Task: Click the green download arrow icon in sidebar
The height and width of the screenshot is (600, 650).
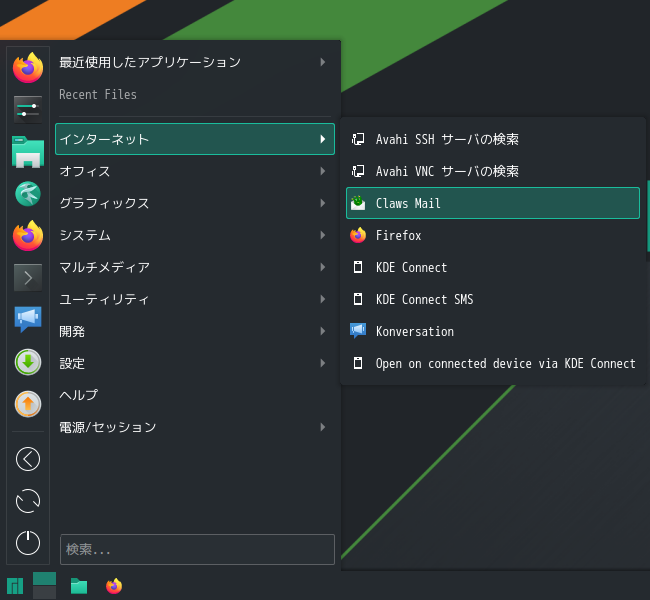Action: (28, 362)
